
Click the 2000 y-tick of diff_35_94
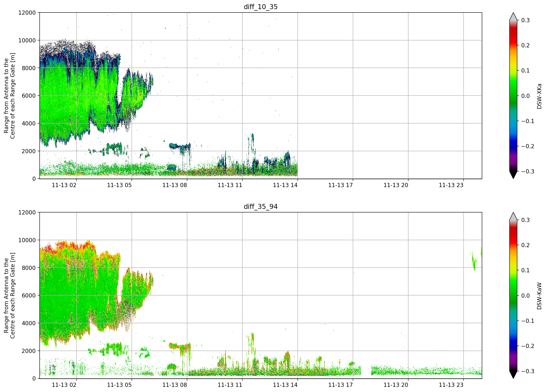pyautogui.click(x=29, y=351)
